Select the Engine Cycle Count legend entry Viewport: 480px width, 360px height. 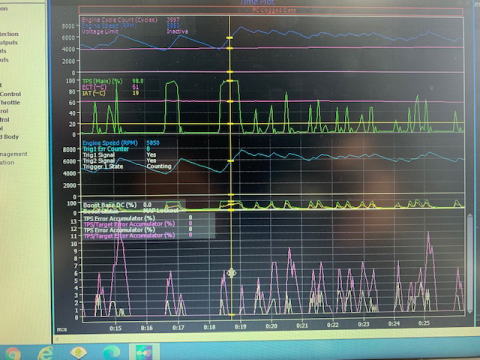[x=119, y=20]
